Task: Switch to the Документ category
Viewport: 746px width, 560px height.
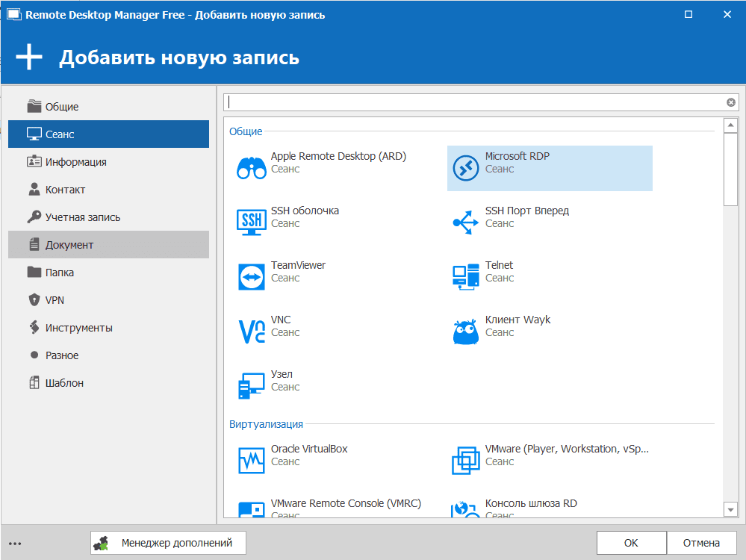Action: pos(108,245)
